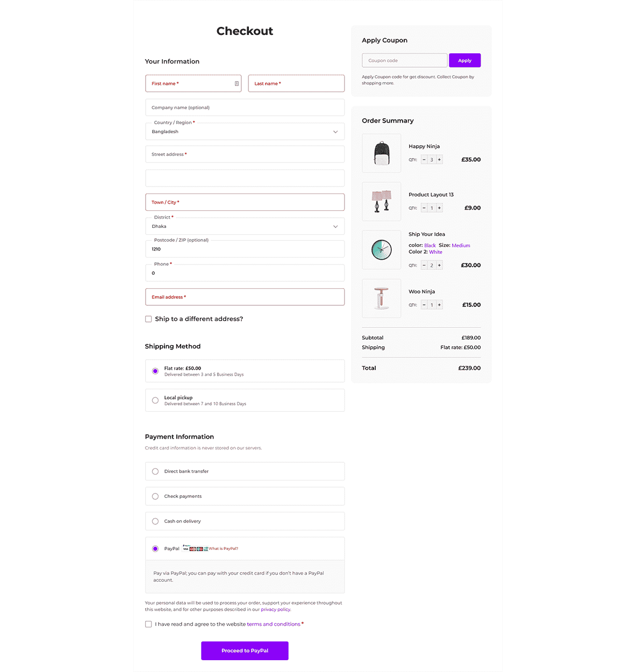Image resolution: width=637 pixels, height=672 pixels.
Task: Click the PayPal logo icon in payment options
Action: [185, 545]
